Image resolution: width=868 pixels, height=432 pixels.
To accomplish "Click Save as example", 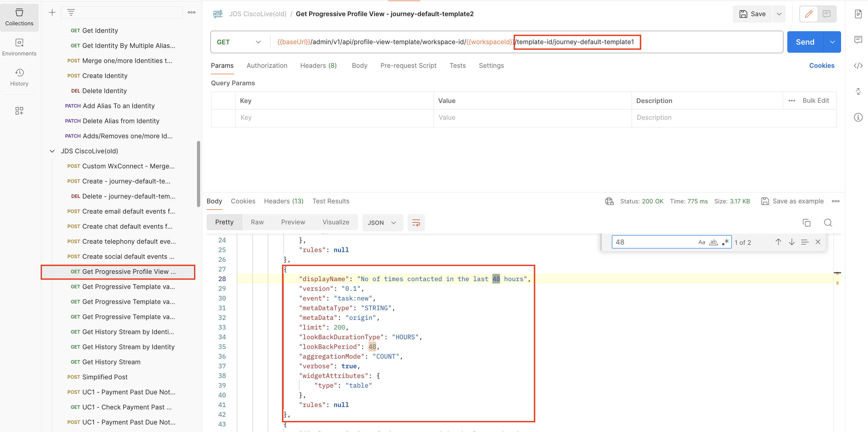I will [792, 201].
